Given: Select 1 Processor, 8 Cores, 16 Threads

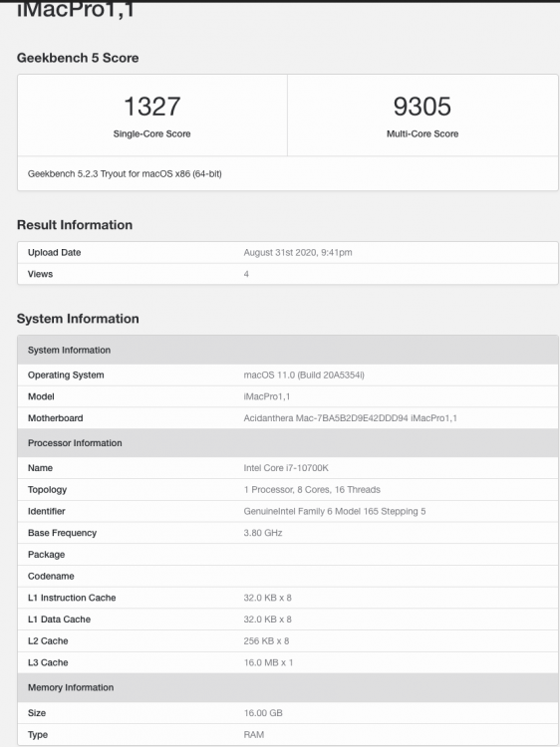Looking at the screenshot, I should tap(312, 490).
